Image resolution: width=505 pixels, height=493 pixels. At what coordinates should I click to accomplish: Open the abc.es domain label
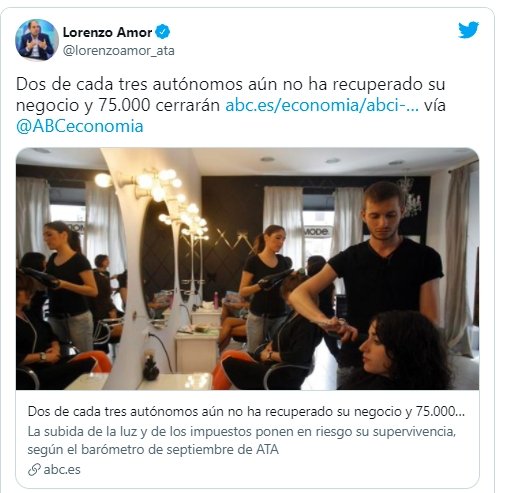pos(62,470)
